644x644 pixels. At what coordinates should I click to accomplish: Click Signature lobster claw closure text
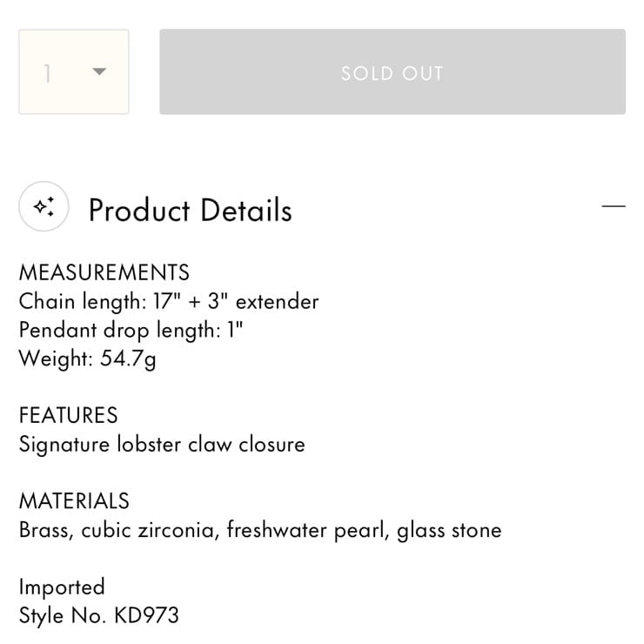pyautogui.click(x=162, y=445)
